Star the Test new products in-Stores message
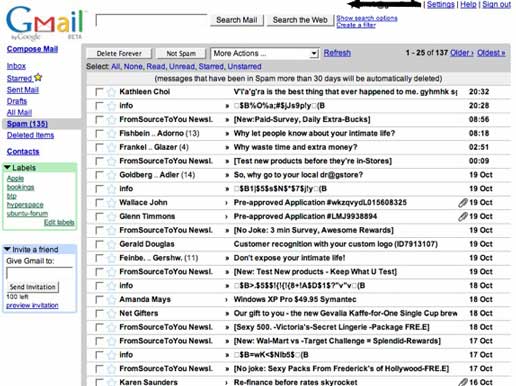The height and width of the screenshot is (386, 516). click(x=111, y=161)
